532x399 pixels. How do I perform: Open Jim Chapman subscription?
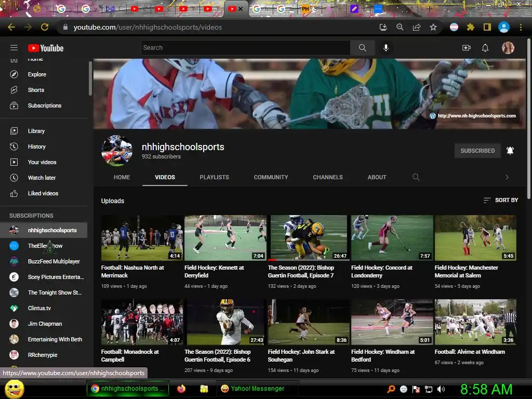click(x=44, y=324)
